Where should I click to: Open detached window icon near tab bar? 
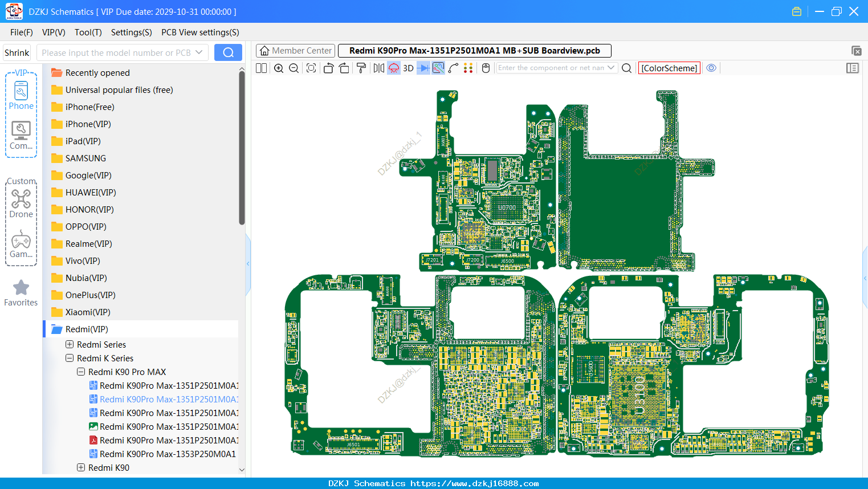pyautogui.click(x=856, y=51)
